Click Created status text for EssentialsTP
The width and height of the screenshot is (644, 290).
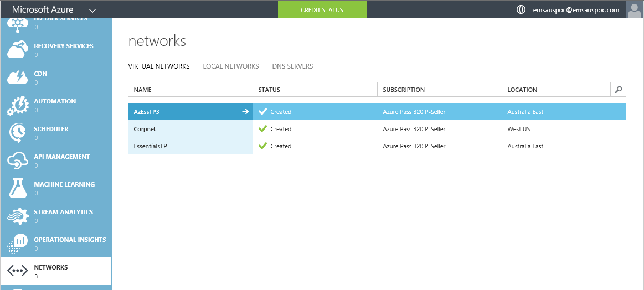pyautogui.click(x=281, y=146)
